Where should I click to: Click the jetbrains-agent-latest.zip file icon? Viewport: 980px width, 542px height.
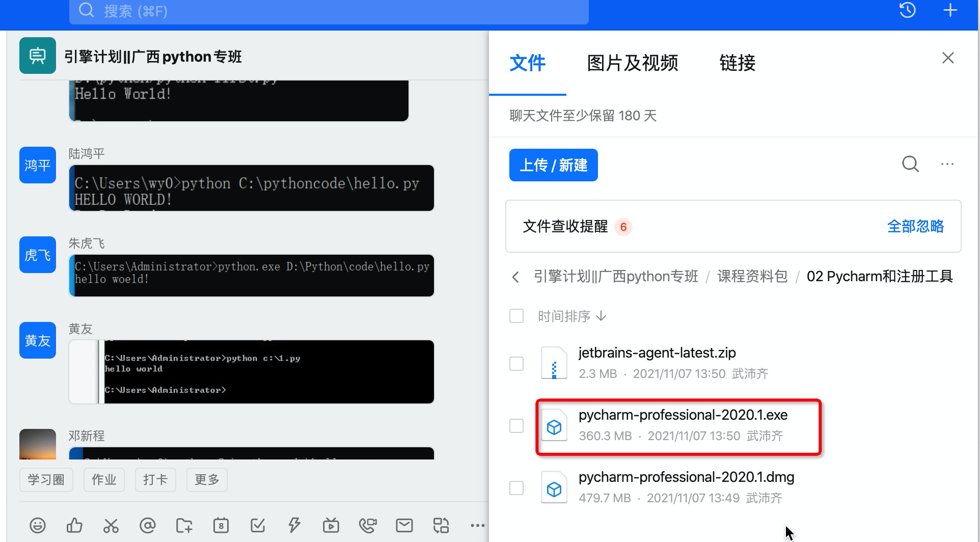[554, 364]
